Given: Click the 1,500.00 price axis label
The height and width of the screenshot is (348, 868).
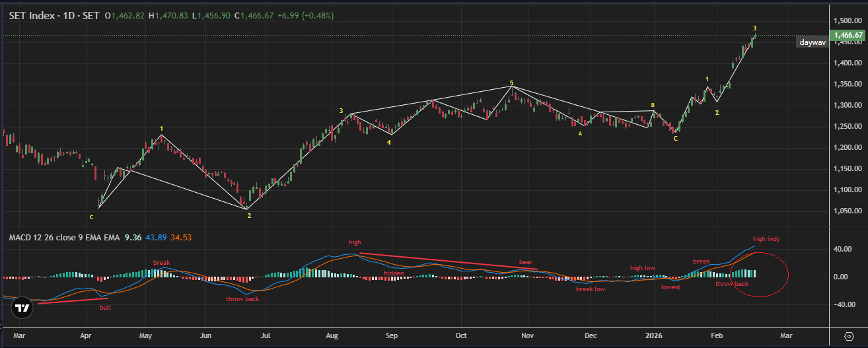Looking at the screenshot, I should point(848,21).
